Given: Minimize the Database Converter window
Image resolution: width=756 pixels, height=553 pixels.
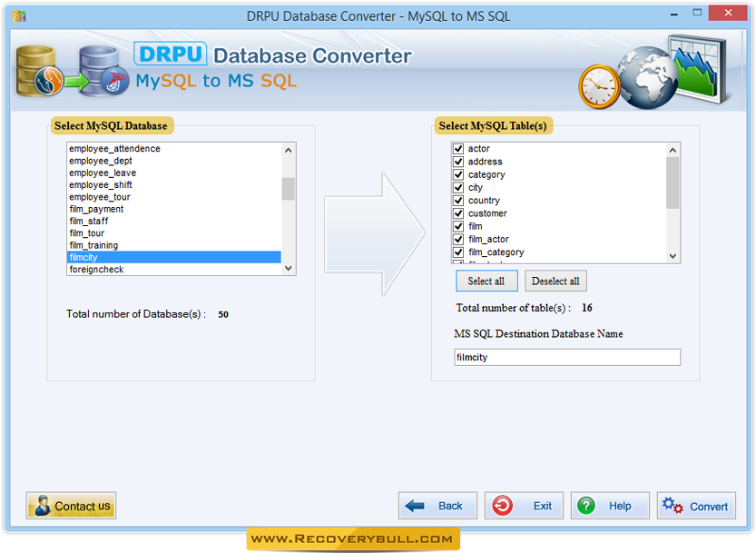Looking at the screenshot, I should tap(674, 15).
